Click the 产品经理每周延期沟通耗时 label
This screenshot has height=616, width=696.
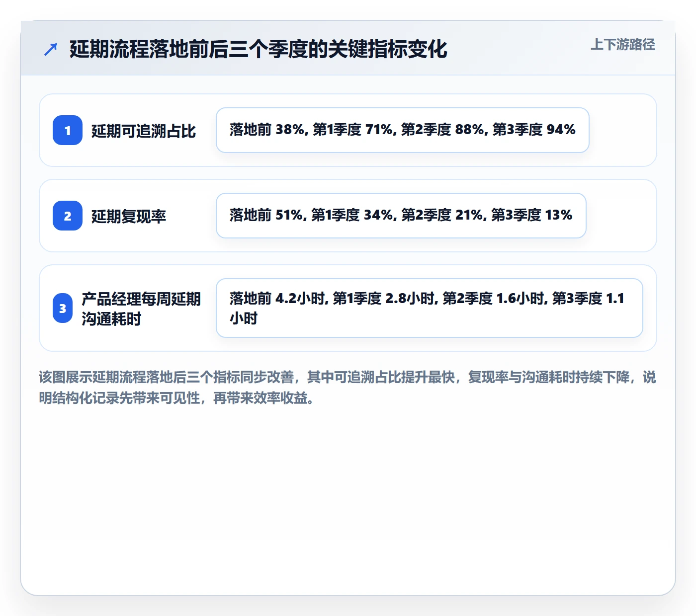(141, 308)
